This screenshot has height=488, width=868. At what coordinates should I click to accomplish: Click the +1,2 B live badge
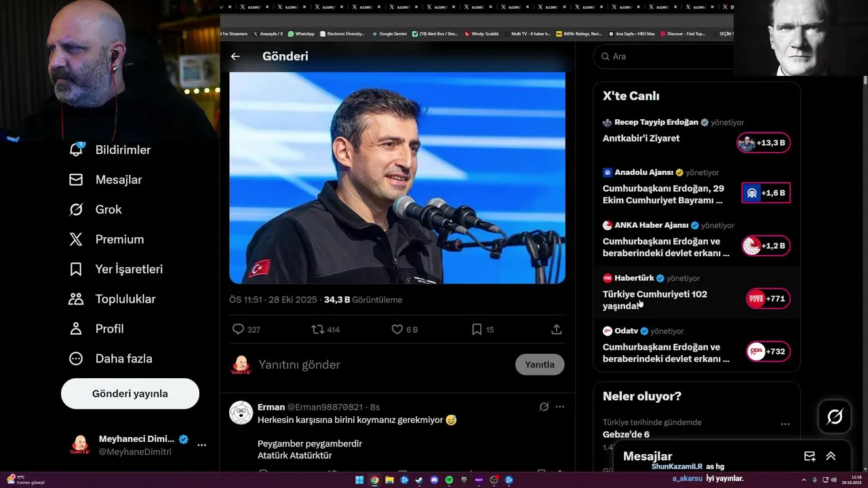coord(766,246)
